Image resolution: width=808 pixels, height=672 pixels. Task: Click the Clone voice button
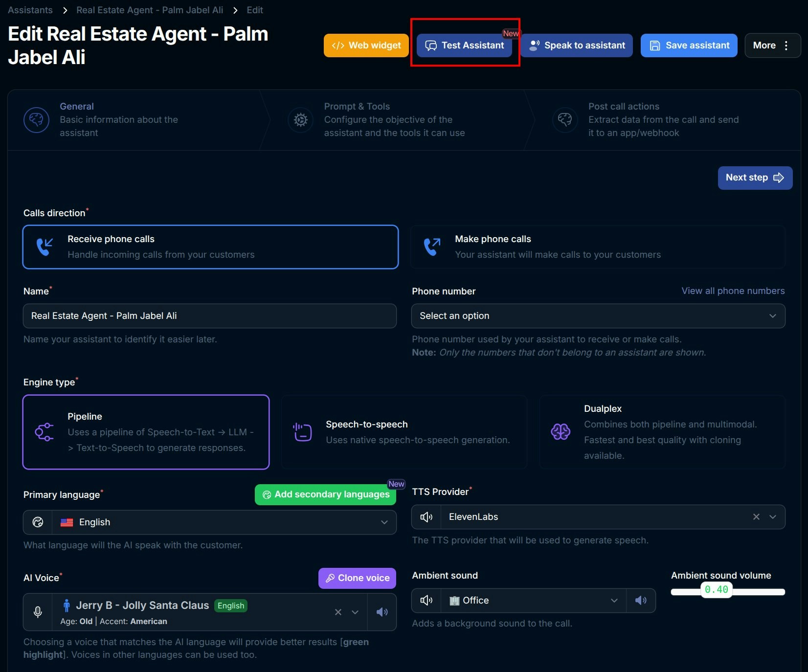tap(357, 578)
